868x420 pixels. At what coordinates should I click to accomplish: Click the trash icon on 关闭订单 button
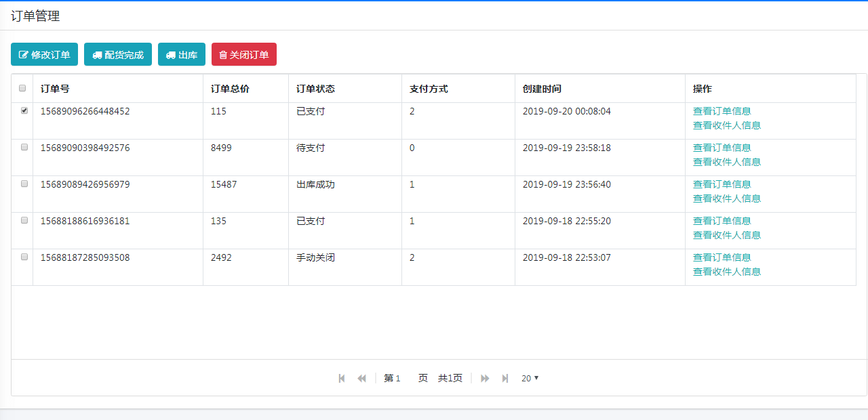[223, 54]
